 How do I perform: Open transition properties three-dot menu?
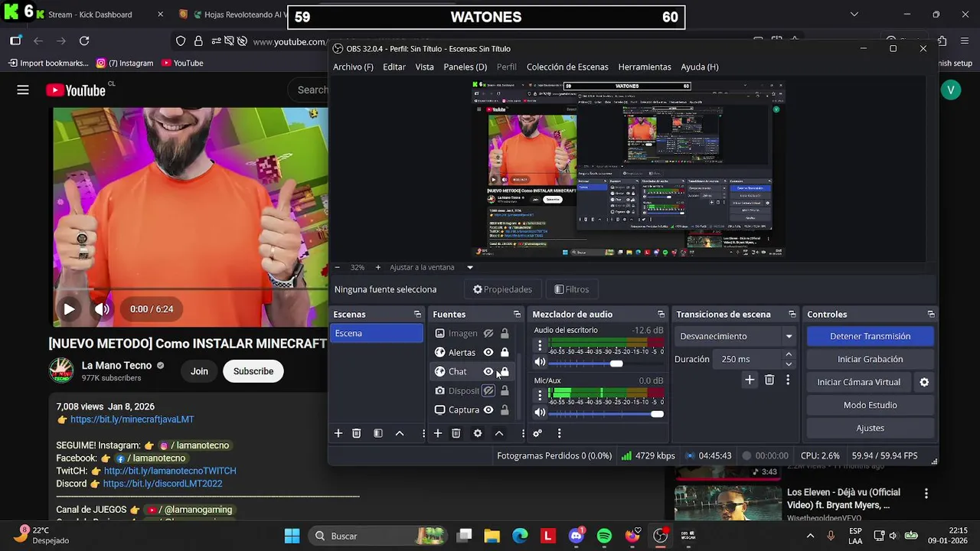point(788,380)
